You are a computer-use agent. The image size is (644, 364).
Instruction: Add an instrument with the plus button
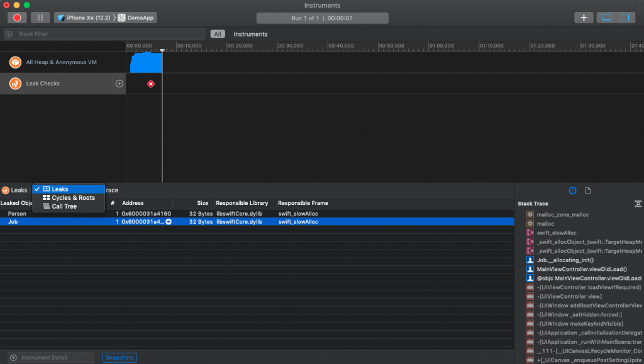pyautogui.click(x=584, y=18)
